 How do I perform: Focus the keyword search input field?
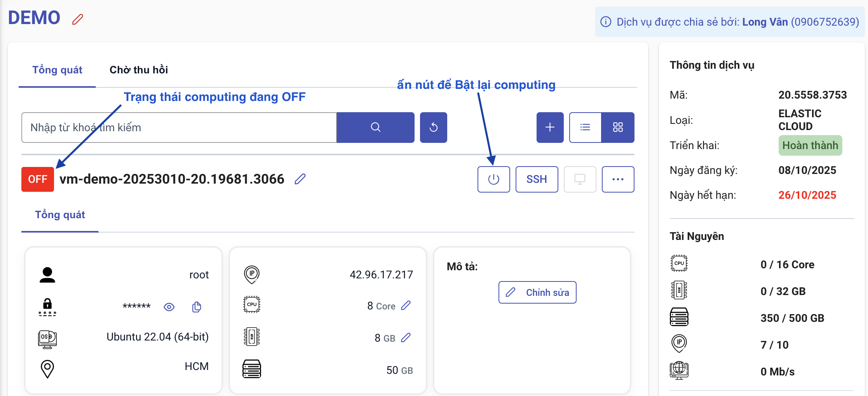click(x=179, y=127)
